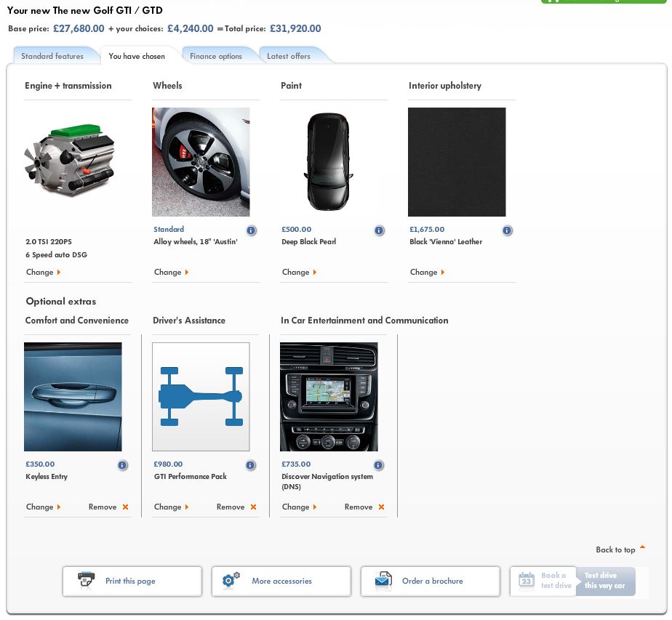The width and height of the screenshot is (672, 620).
Task: Show info for Black 'Vienna' Leather
Action: [507, 230]
